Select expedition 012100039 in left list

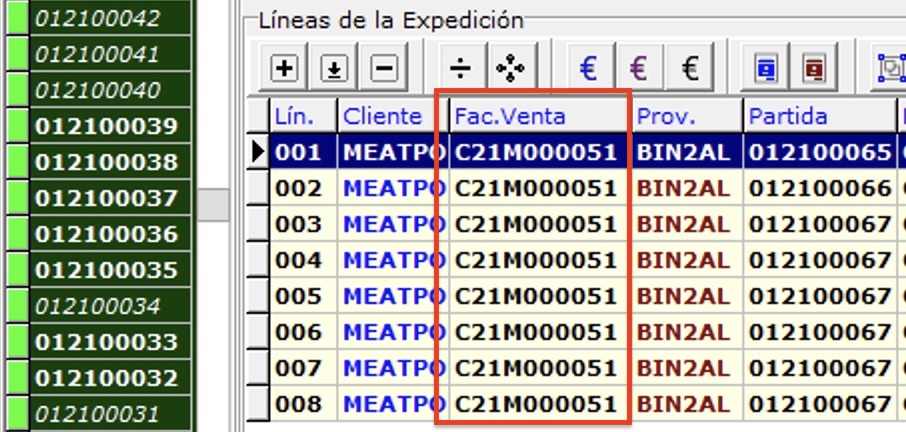(106, 126)
